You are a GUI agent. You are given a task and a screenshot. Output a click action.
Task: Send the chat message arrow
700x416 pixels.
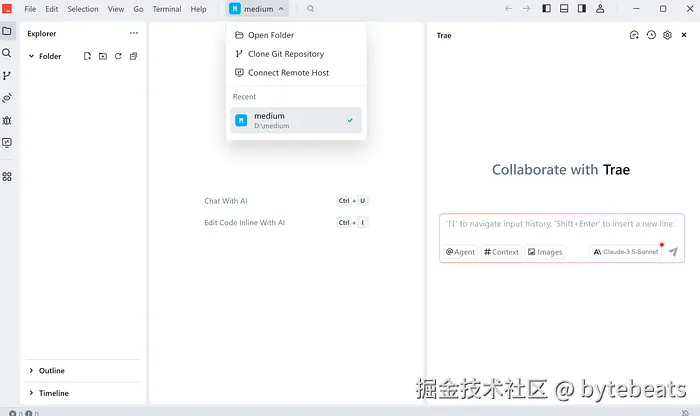tap(674, 252)
